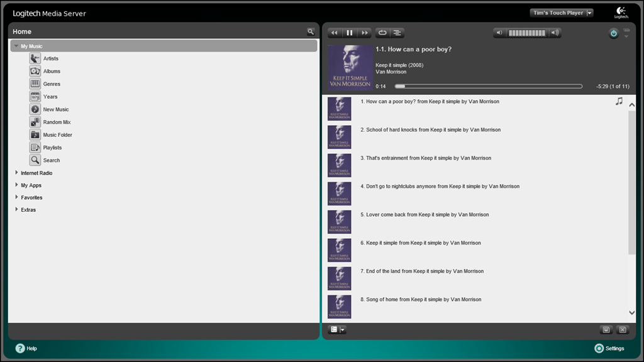Open the Help icon
The height and width of the screenshot is (362, 644).
[20, 348]
